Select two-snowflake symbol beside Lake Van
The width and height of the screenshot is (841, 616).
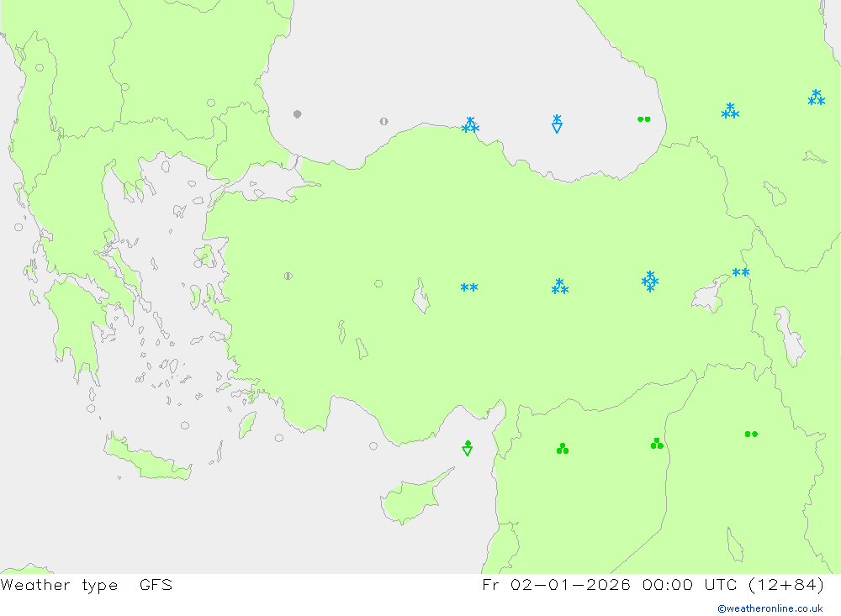tap(741, 272)
